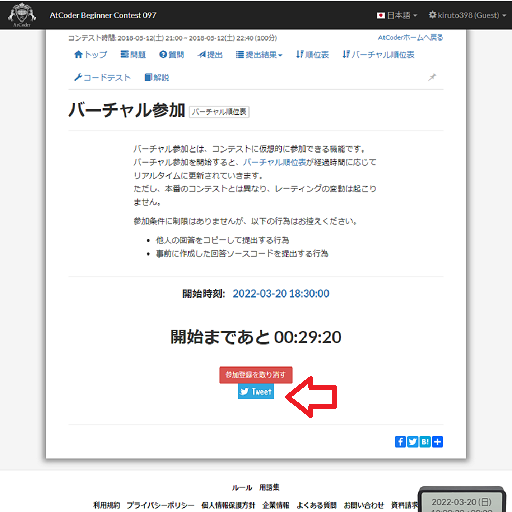512x512 pixels.
Task: Click the plus more-share-options icon
Action: point(437,442)
